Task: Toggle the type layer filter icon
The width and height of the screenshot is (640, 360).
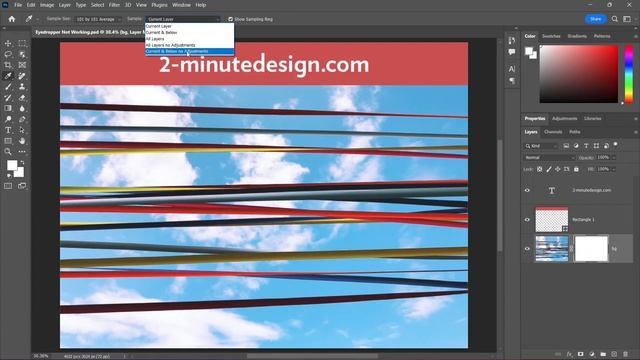Action: [x=586, y=146]
